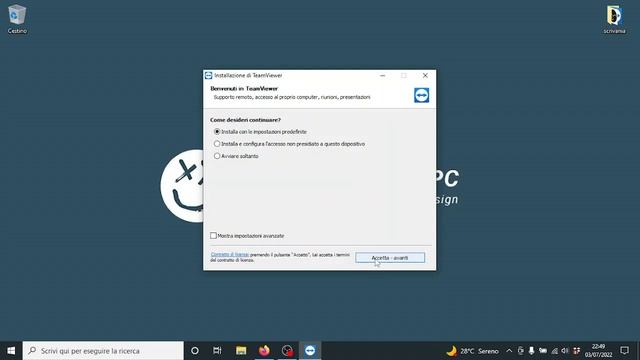
Task: Open Cortana circle on the taskbar
Action: tap(195, 351)
